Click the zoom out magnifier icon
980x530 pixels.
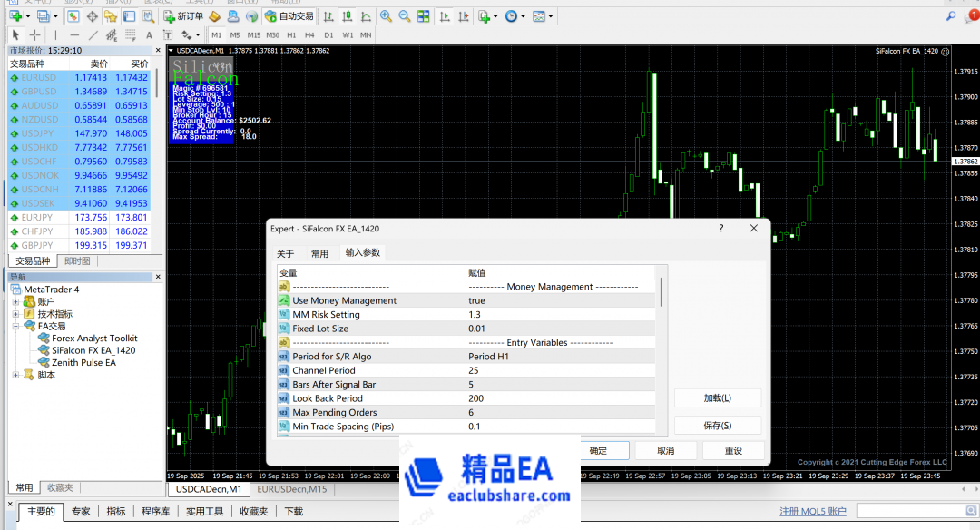point(404,16)
